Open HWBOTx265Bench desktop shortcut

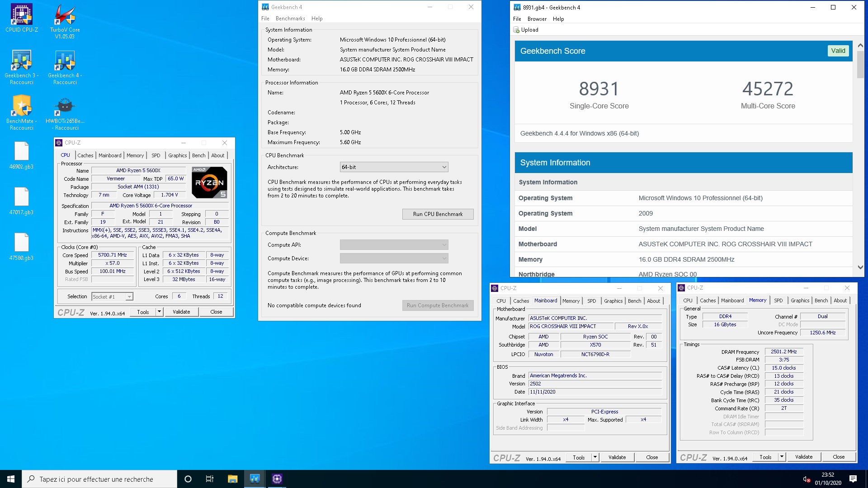click(x=65, y=113)
